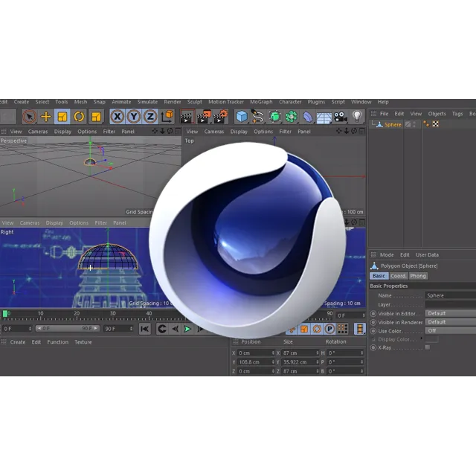
Task: Toggle Use Color animation dot
Action: click(373, 331)
